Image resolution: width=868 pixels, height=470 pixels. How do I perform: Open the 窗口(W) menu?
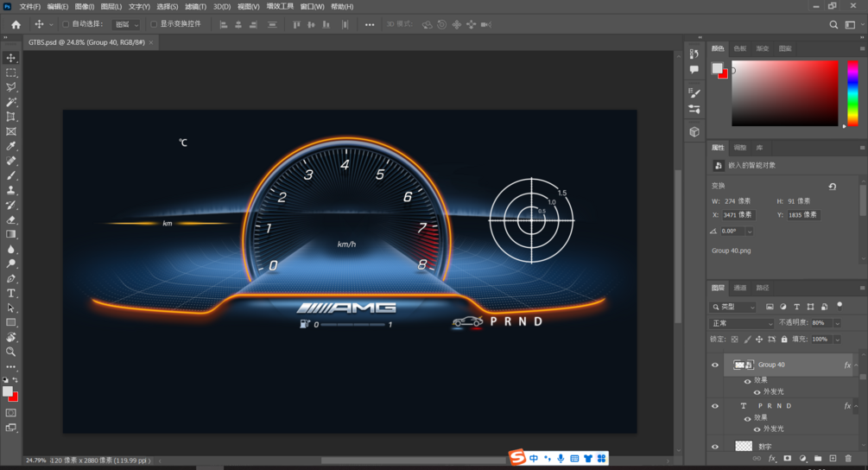312,7
